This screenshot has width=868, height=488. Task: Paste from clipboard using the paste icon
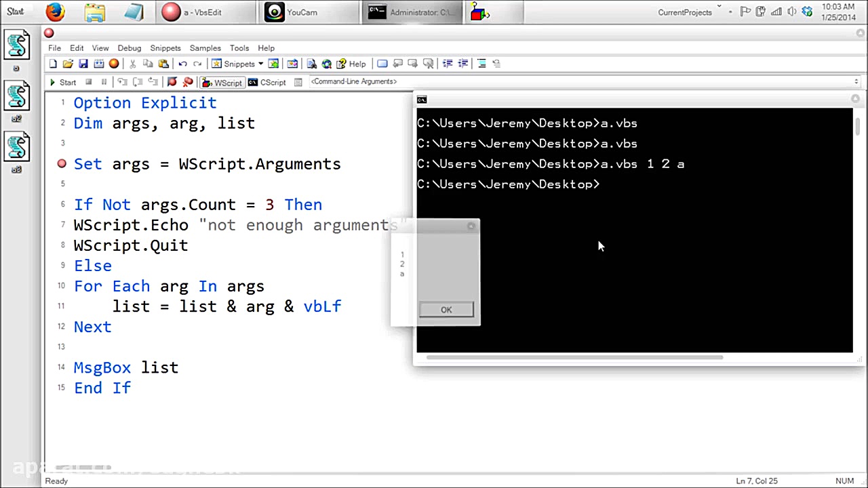pos(163,64)
